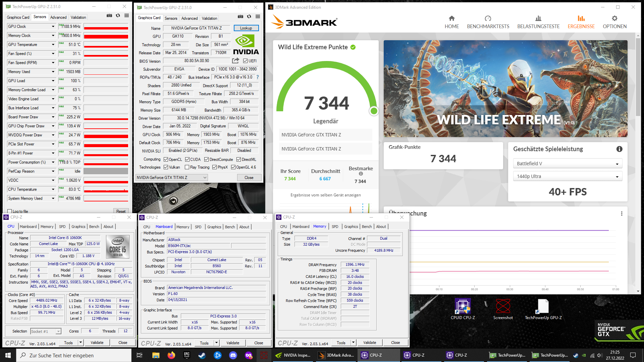The width and height of the screenshot is (644, 362).
Task: Click the Lookup button in GPU-Z
Action: (246, 28)
